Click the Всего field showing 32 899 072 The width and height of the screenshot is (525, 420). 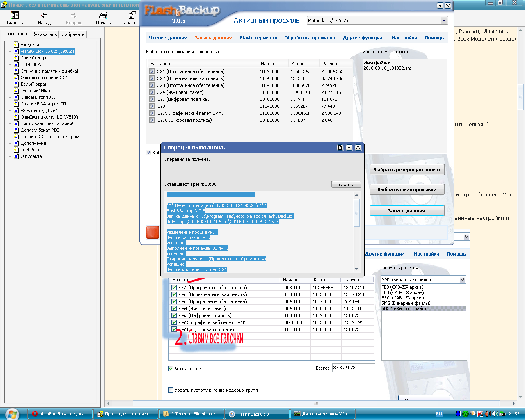coord(354,367)
